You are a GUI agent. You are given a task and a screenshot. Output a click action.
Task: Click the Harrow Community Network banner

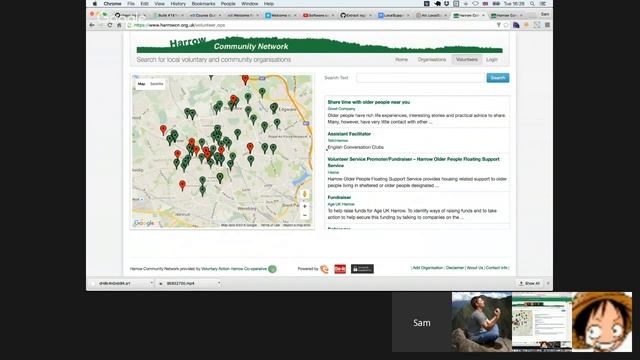[319, 45]
